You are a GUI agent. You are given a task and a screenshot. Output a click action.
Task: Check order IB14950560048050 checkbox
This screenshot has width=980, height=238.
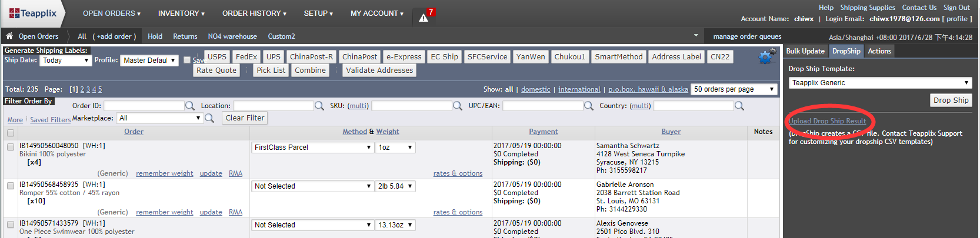11,147
